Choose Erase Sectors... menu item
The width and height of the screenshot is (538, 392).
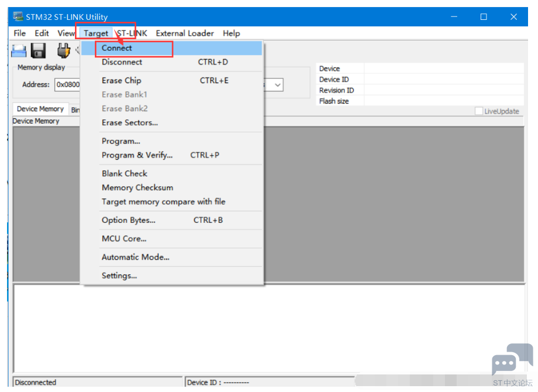pos(172,122)
